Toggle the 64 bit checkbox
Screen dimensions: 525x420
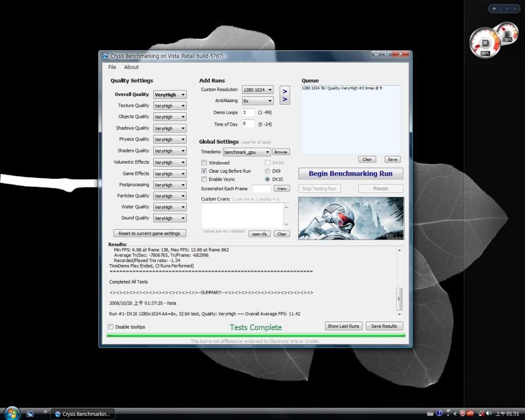[x=268, y=163]
